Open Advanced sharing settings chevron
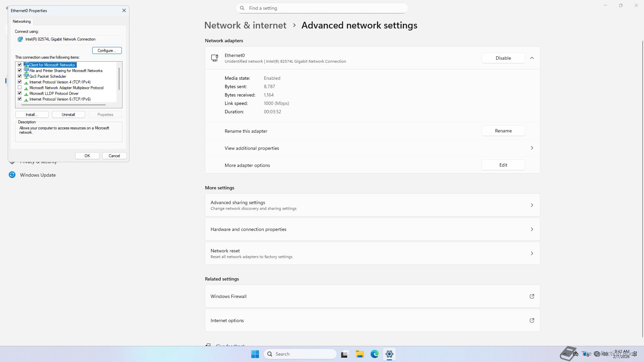The width and height of the screenshot is (644, 362). click(532, 205)
